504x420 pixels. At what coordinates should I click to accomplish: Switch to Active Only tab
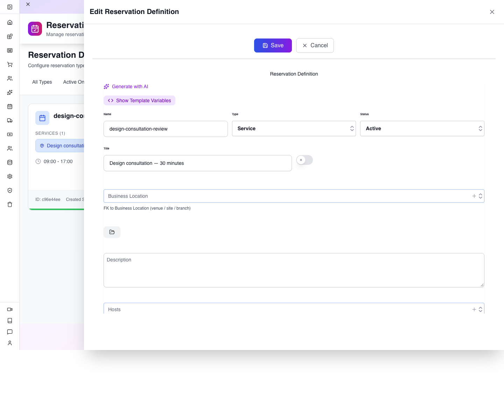coord(73,82)
